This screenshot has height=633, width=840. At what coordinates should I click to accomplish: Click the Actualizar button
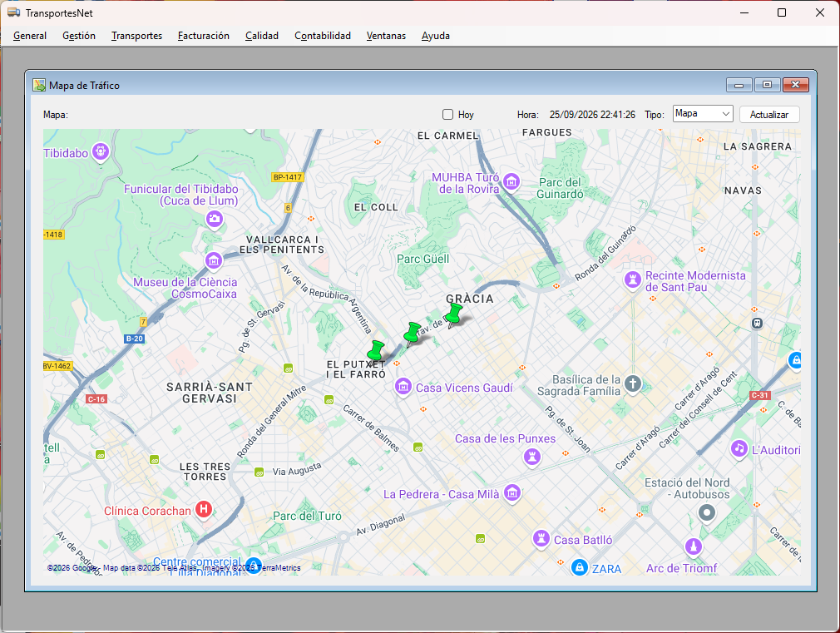point(769,114)
